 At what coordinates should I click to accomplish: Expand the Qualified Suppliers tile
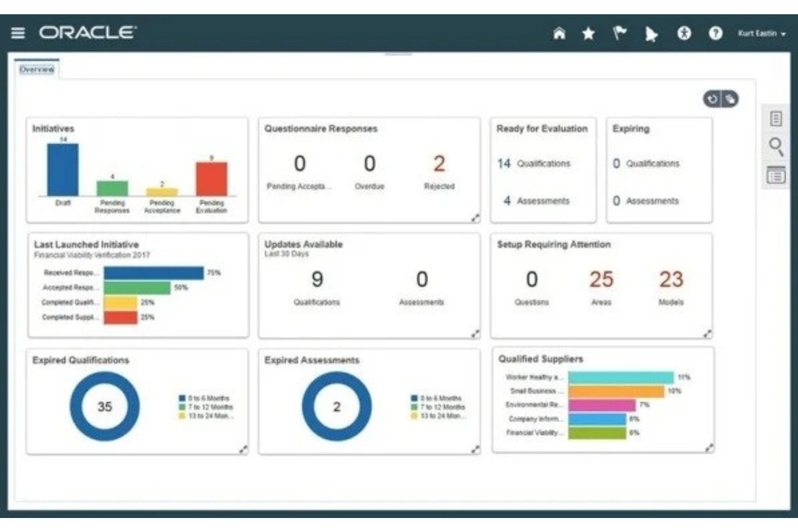tap(708, 448)
